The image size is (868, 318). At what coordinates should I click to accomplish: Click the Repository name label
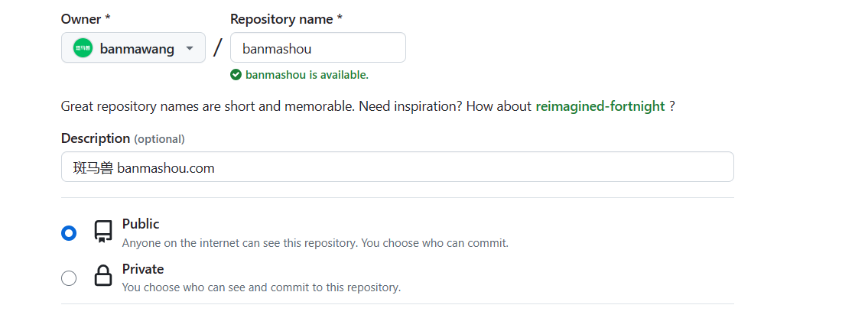286,19
